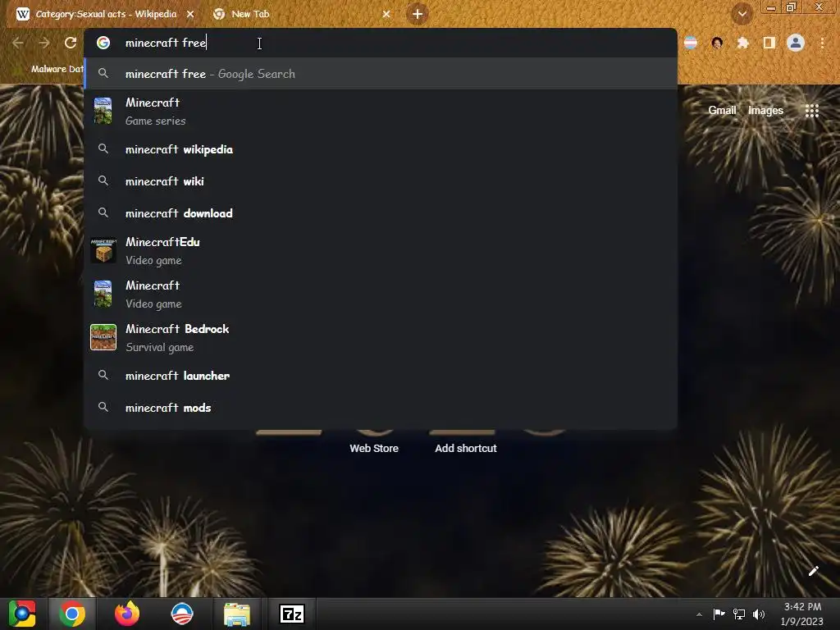Viewport: 840px width, 630px height.
Task: Toggle the side panel icon
Action: pos(769,43)
